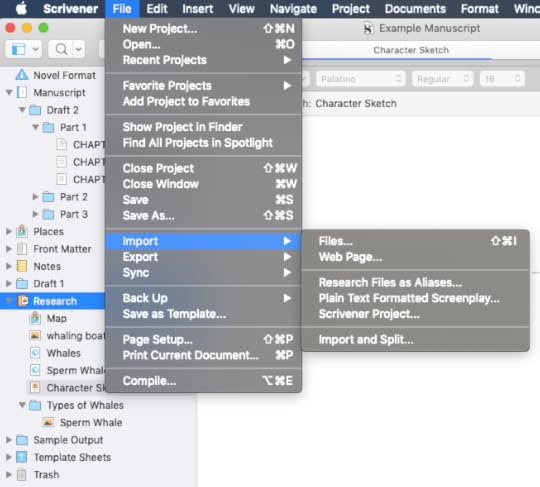Open the Palatino font dropdown
Image resolution: width=540 pixels, height=487 pixels.
360,79
